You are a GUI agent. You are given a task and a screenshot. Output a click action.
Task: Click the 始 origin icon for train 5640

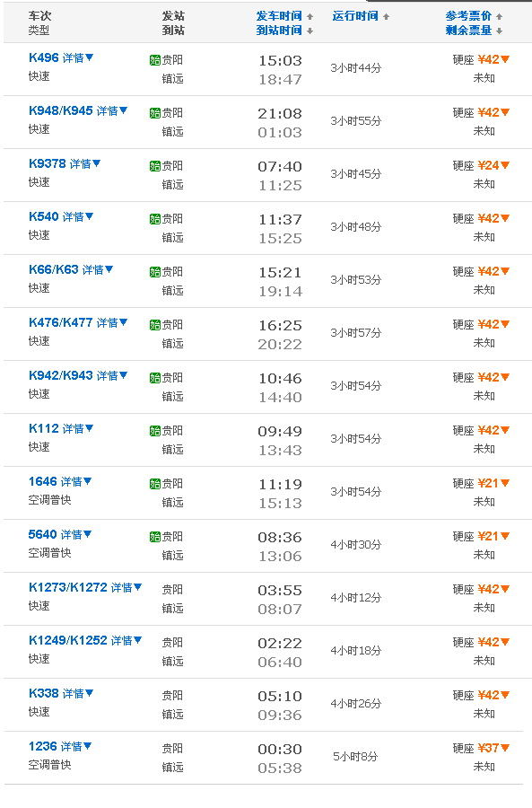(x=155, y=537)
